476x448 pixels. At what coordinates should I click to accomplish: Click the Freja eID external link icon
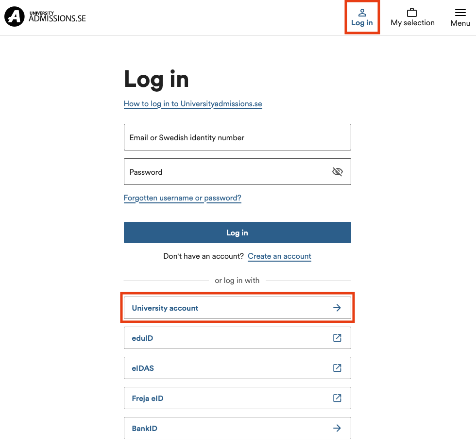click(x=337, y=398)
